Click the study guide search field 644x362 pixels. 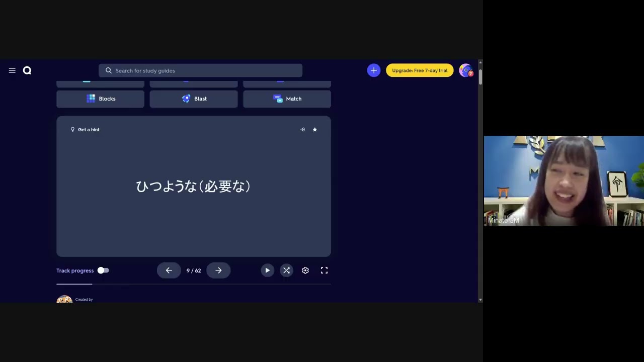pos(200,70)
